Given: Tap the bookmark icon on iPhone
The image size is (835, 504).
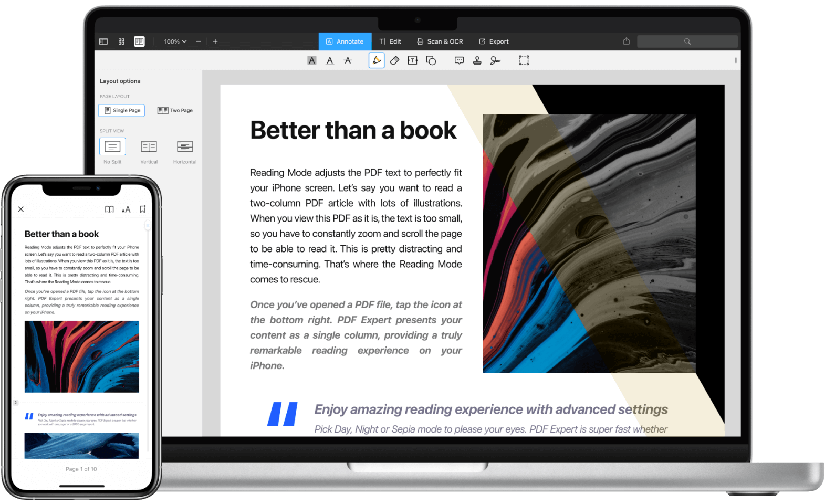Looking at the screenshot, I should (142, 209).
